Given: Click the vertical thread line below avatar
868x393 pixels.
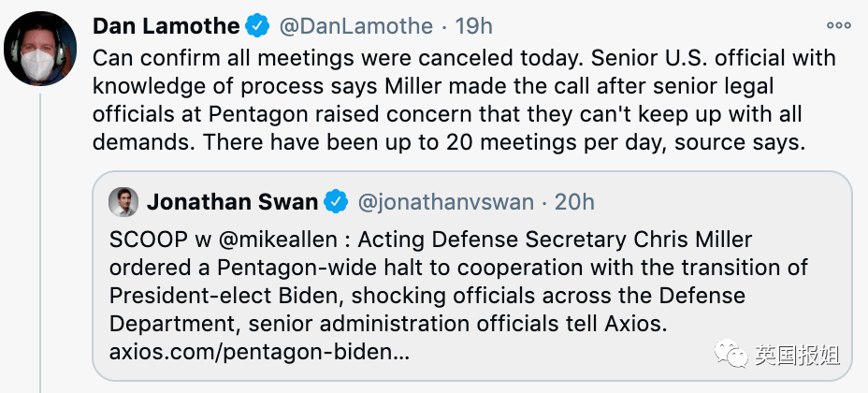Looking at the screenshot, I should point(40,243).
